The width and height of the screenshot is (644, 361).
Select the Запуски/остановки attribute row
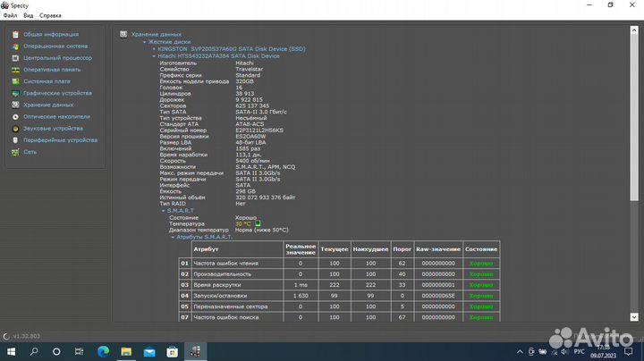(x=339, y=296)
